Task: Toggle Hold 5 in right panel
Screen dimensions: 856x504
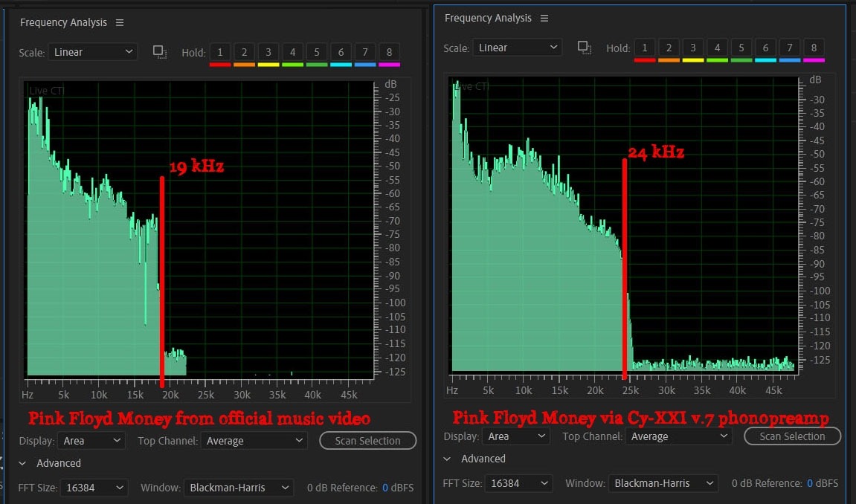Action: tap(741, 48)
